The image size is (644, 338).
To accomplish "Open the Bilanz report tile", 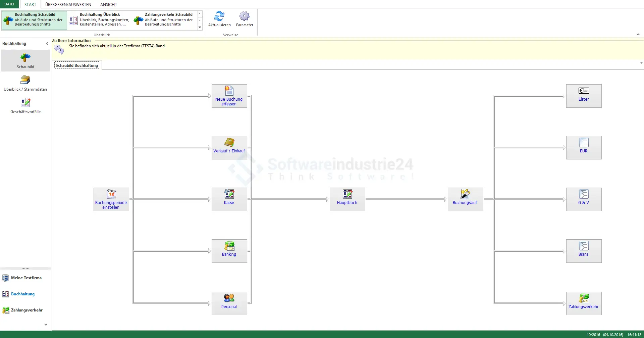I will pos(584,251).
